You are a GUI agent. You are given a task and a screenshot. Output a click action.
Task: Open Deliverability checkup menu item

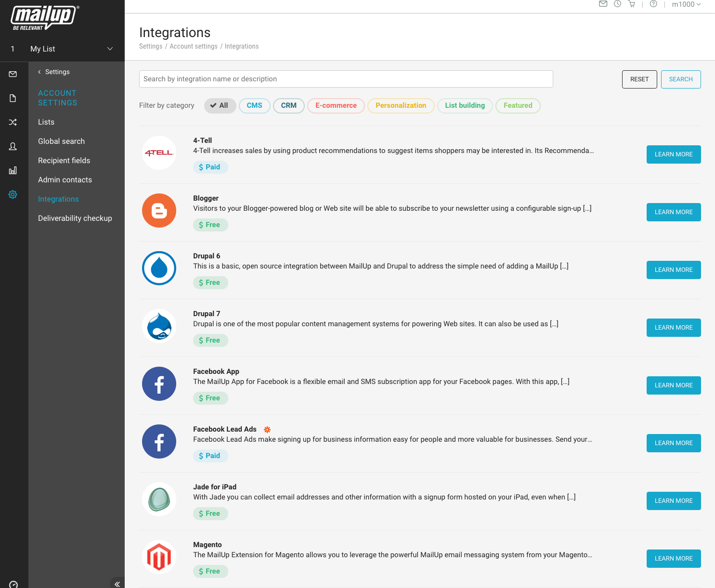click(75, 218)
